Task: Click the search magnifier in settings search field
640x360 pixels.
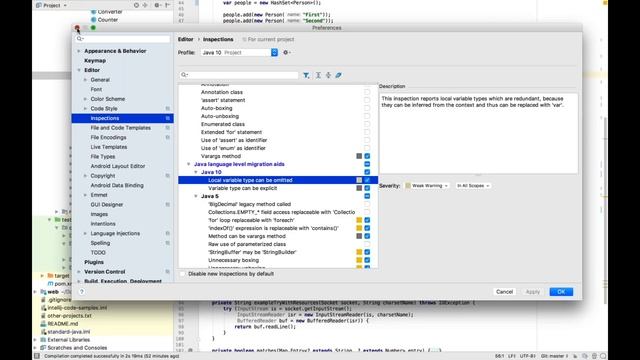Action: tap(80, 39)
